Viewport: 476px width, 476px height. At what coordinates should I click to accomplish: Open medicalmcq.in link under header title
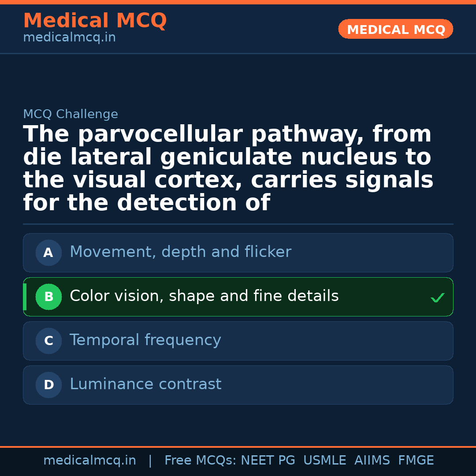tap(69, 37)
